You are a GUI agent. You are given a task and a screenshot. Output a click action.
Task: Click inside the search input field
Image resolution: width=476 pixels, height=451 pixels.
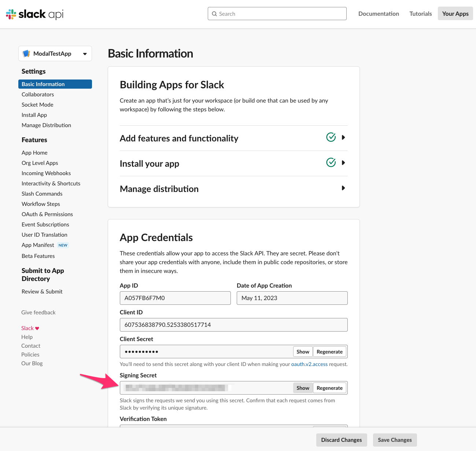coord(277,14)
